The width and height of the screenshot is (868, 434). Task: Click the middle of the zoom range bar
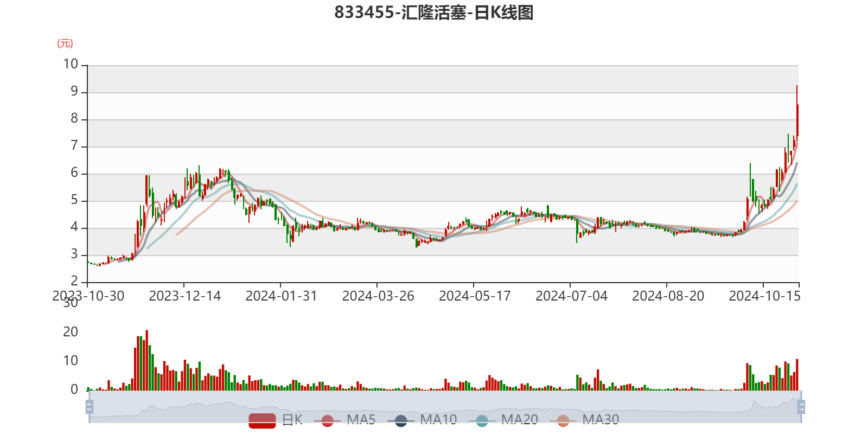[x=445, y=406]
